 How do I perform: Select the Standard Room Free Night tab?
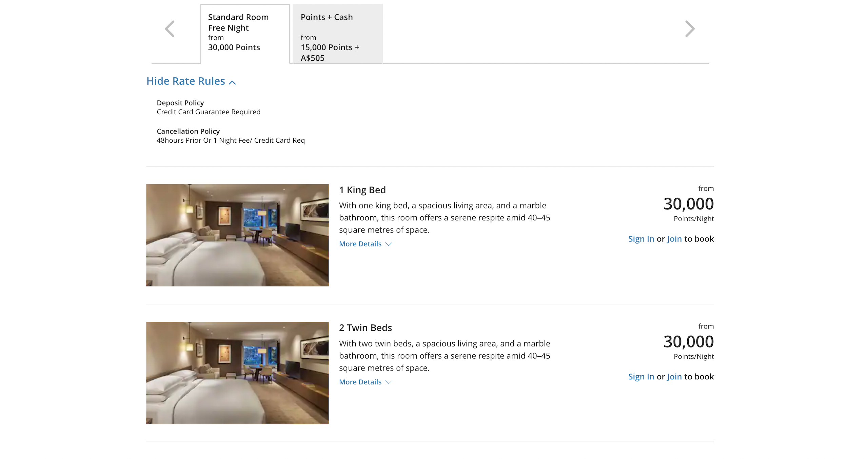[x=245, y=34]
